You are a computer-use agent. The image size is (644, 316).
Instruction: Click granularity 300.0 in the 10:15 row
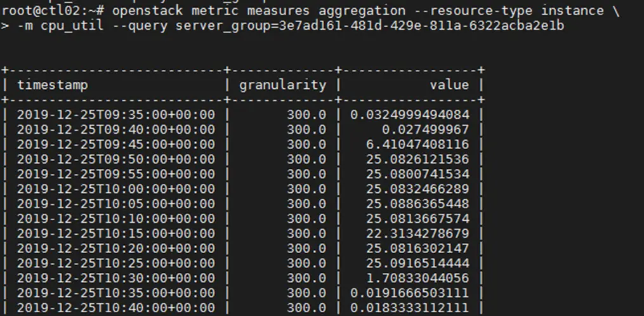coord(306,234)
